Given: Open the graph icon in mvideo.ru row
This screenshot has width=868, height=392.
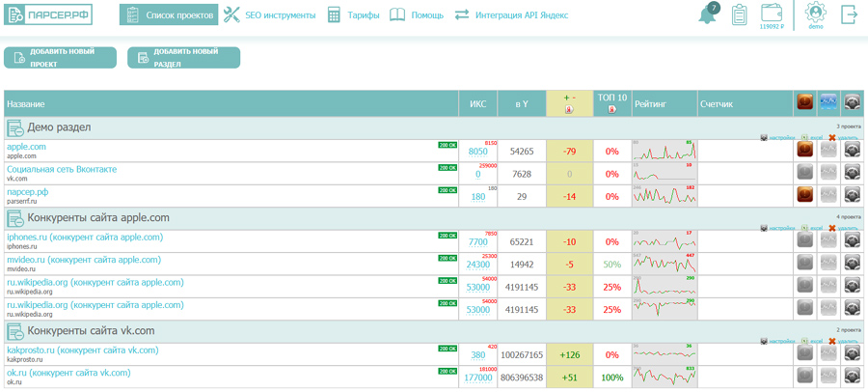Looking at the screenshot, I should [x=828, y=263].
